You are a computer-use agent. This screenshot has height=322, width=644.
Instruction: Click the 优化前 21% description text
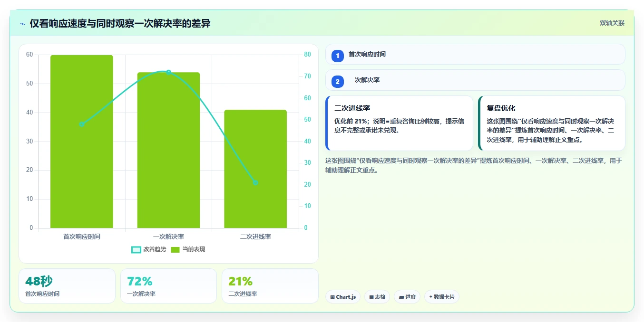click(399, 126)
